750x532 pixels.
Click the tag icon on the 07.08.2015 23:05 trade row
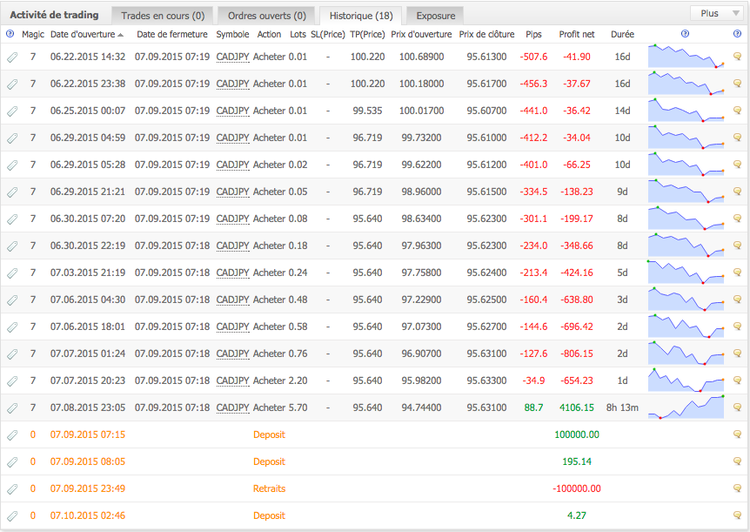click(11, 408)
